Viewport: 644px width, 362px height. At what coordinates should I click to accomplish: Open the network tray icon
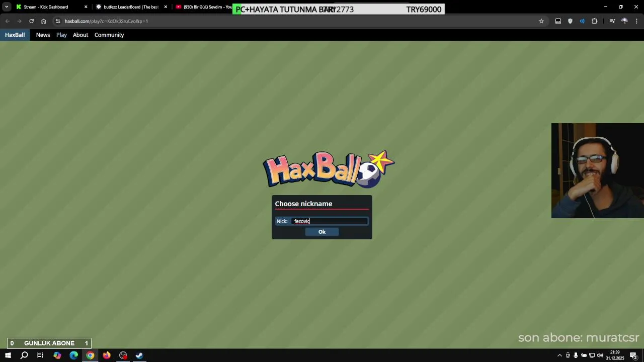pos(592,355)
